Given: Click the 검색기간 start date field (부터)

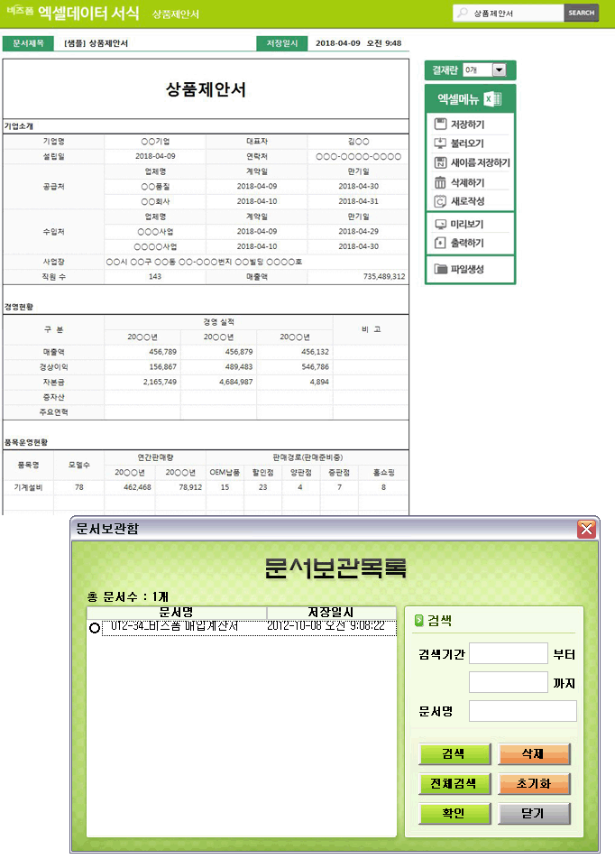Looking at the screenshot, I should [x=509, y=653].
